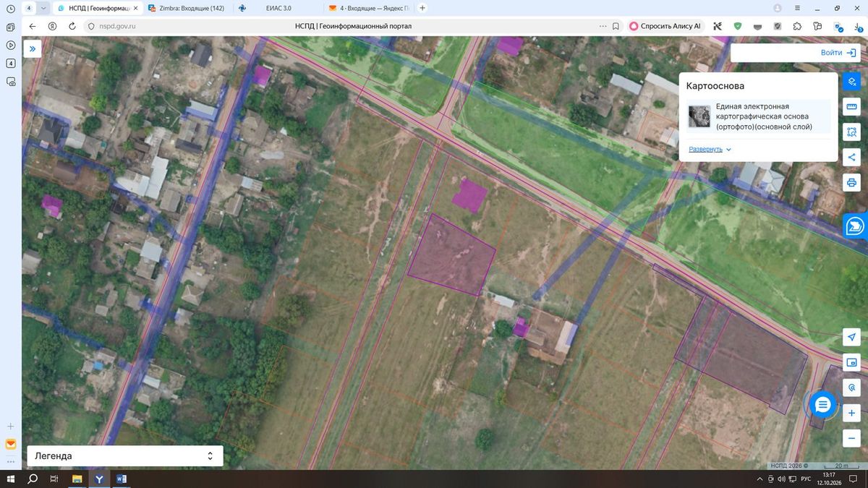This screenshot has width=868, height=488.
Task: Expand the basemap list via Развернуть
Action: click(x=710, y=149)
